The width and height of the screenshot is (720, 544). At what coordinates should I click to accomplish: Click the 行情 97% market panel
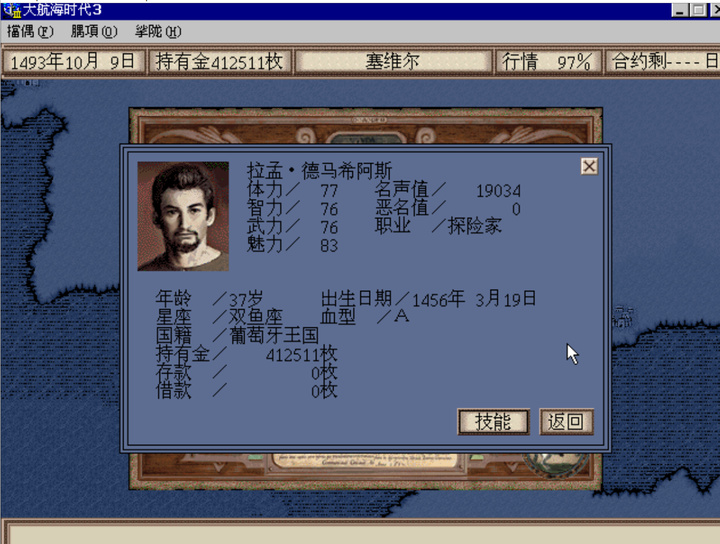(548, 62)
